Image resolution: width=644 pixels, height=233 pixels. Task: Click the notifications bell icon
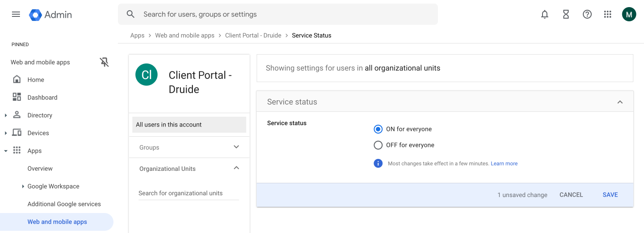(x=545, y=14)
